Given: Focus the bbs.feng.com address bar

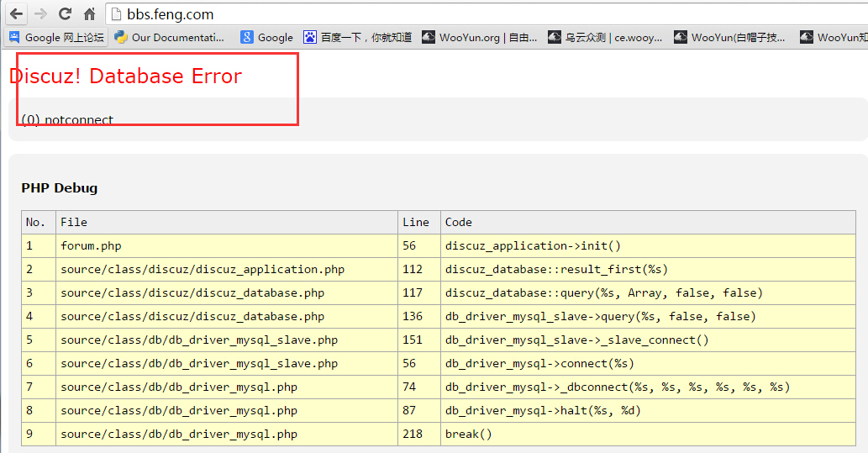Looking at the screenshot, I should pyautogui.click(x=487, y=14).
